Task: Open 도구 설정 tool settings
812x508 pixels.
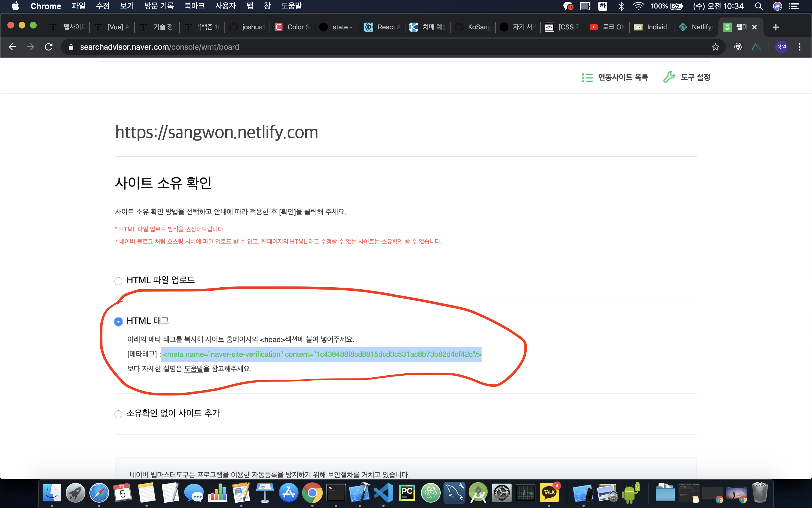Action: (687, 77)
